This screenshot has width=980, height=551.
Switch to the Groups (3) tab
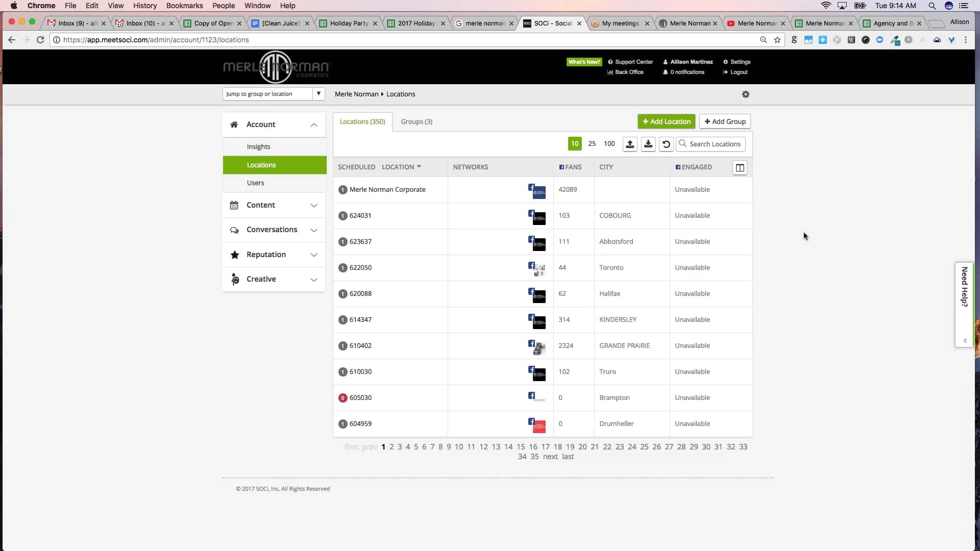tap(416, 121)
